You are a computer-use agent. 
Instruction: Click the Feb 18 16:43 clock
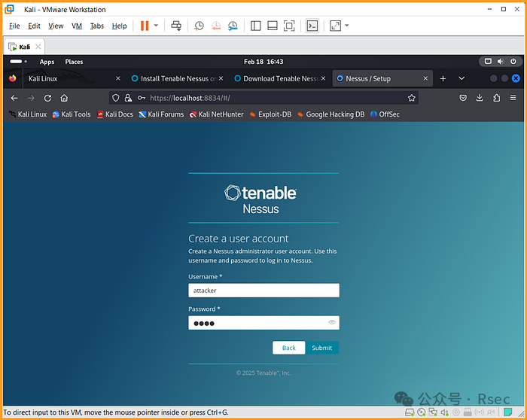263,62
